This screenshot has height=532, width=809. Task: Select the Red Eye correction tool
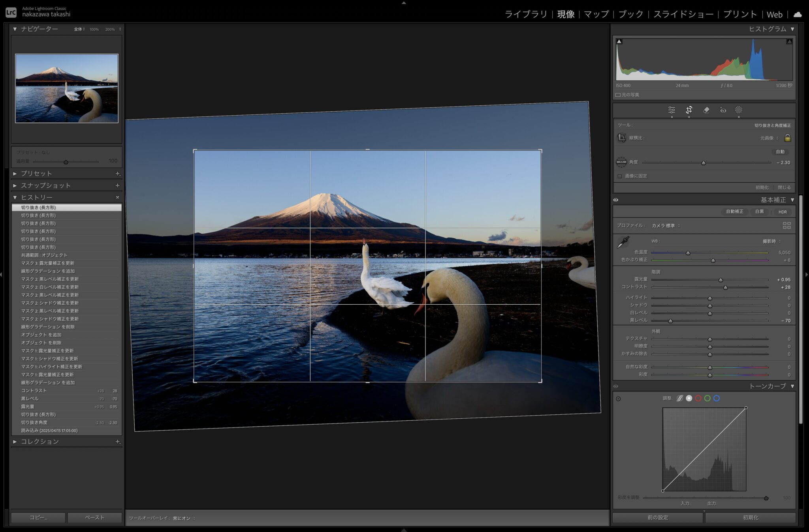(x=723, y=110)
